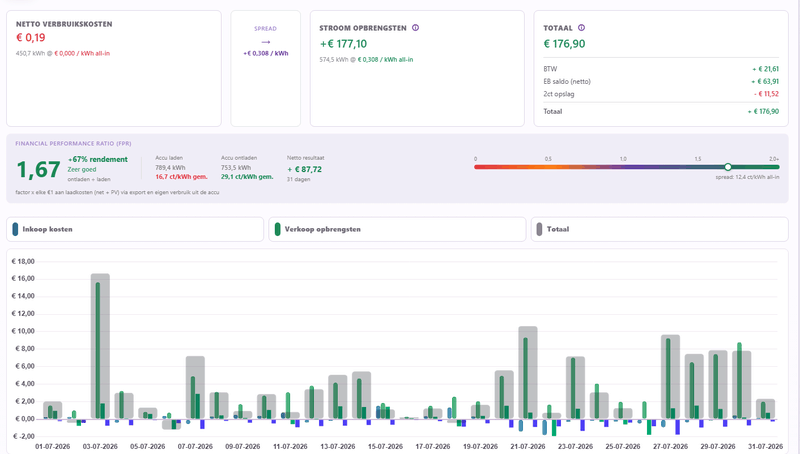Image resolution: width=800 pixels, height=454 pixels.
Task: Toggle the Totaal legend series
Action: 660,229
